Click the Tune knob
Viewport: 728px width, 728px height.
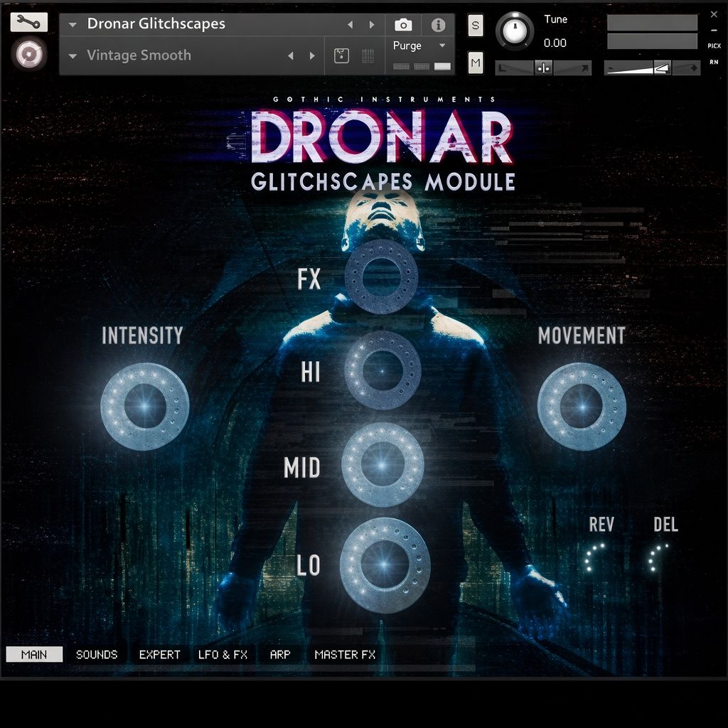pyautogui.click(x=515, y=31)
